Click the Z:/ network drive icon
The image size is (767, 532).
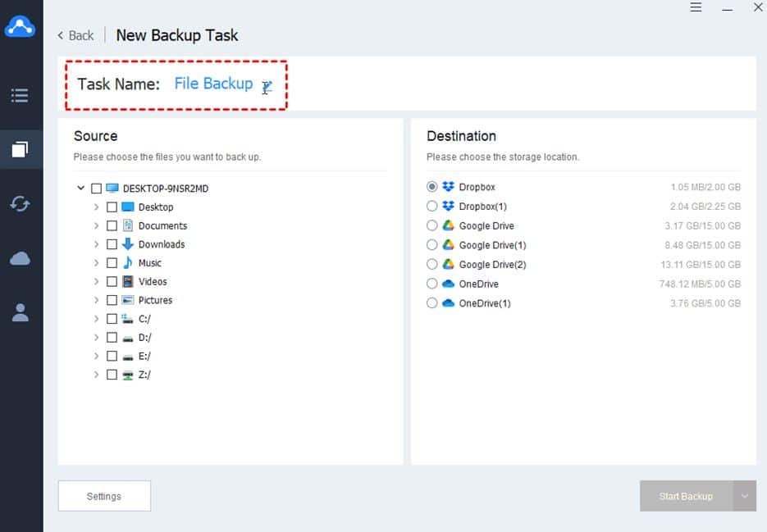[128, 375]
